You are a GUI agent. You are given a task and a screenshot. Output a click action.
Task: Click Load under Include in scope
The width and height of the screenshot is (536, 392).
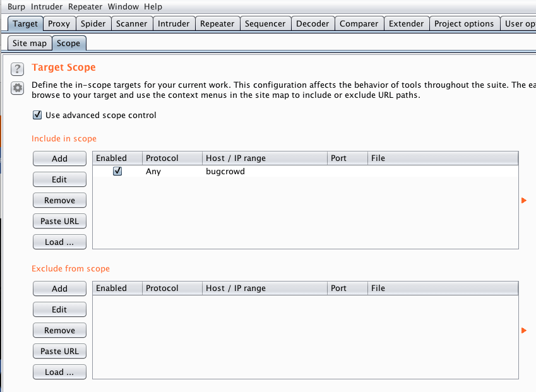59,242
